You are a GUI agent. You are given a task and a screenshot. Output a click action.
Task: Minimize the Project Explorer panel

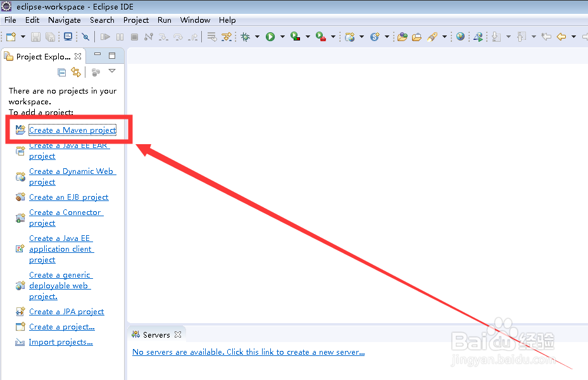(97, 54)
